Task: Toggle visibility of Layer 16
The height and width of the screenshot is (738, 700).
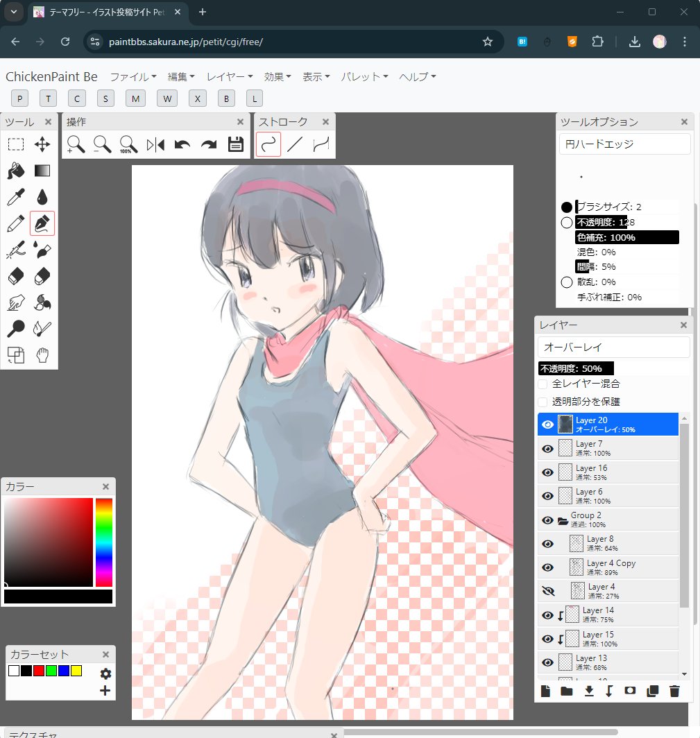Action: pos(547,472)
